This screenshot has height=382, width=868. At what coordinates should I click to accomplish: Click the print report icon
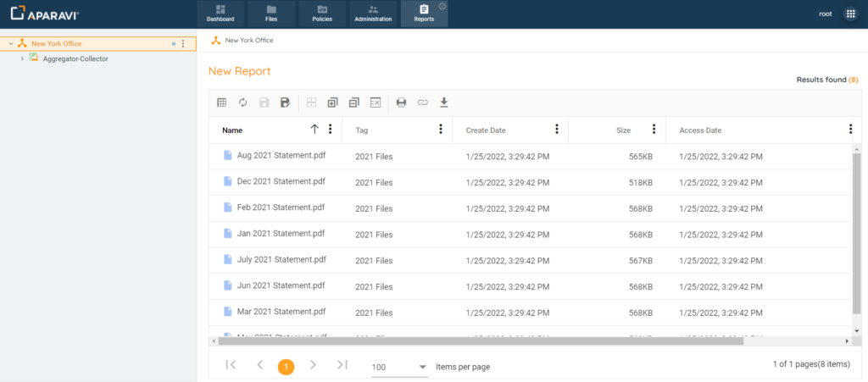click(401, 102)
